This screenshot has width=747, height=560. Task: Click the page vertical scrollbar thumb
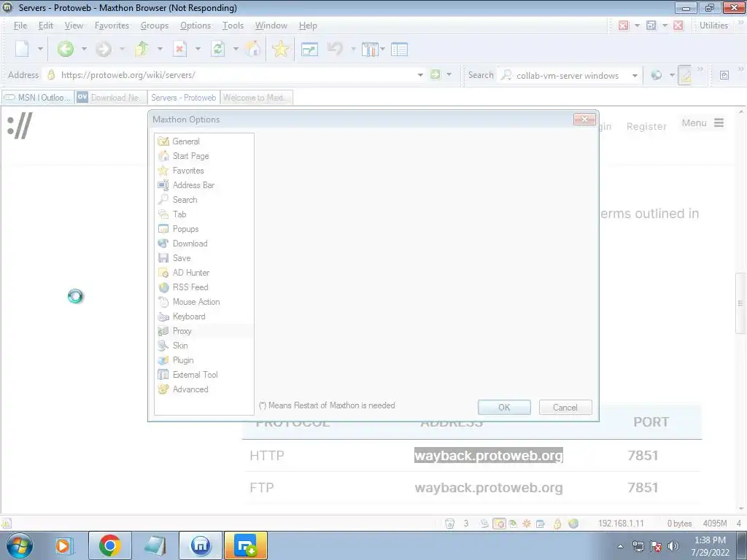(740, 303)
